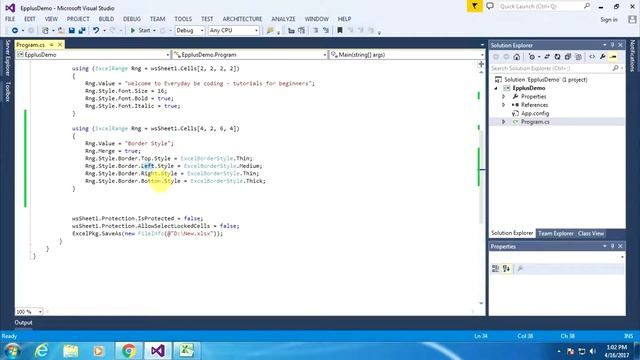Open the Start button dropdown arrow
The image size is (640, 360).
pos(154,31)
